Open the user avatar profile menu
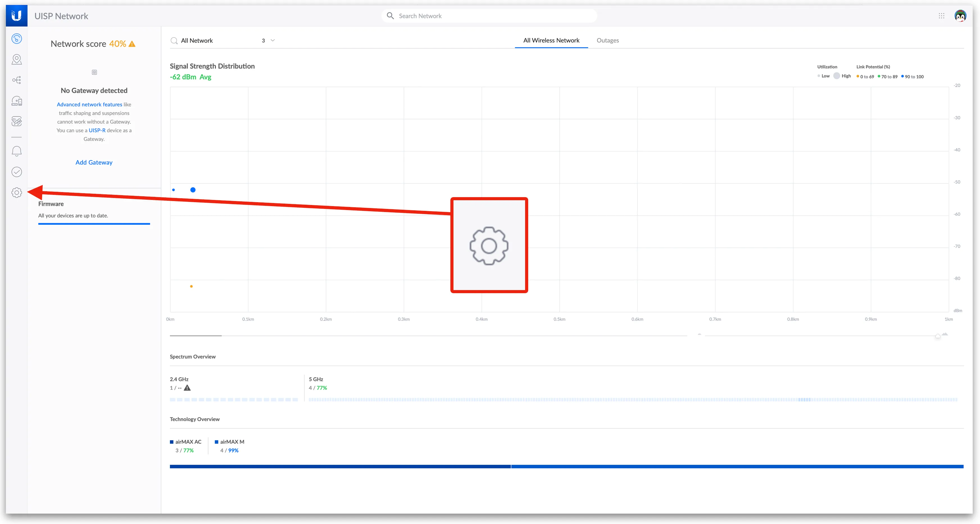Viewport: 980px width, 524px height. coord(960,16)
